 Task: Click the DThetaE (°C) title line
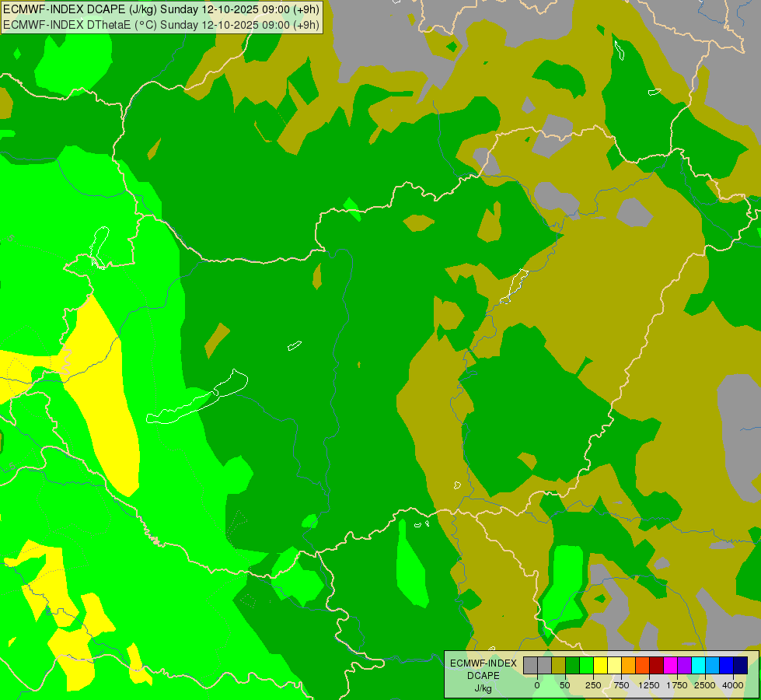click(x=161, y=25)
